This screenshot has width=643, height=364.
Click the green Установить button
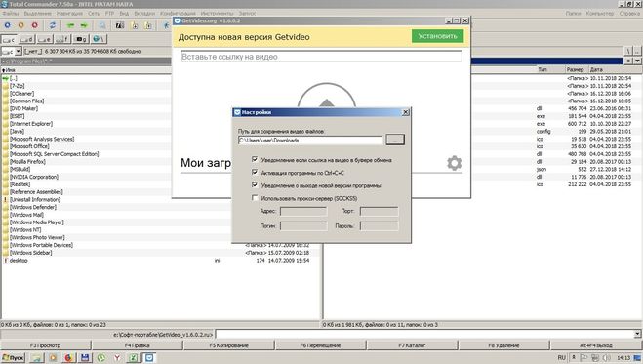437,36
